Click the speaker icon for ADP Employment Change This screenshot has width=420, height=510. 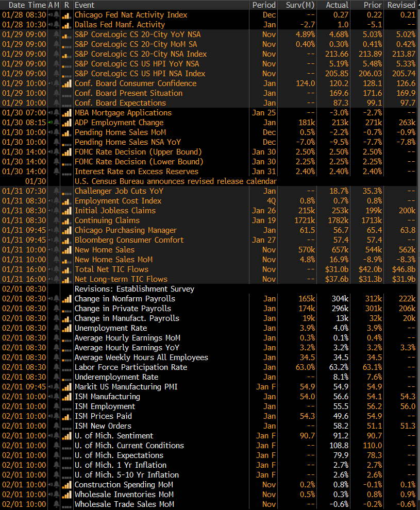click(50, 123)
